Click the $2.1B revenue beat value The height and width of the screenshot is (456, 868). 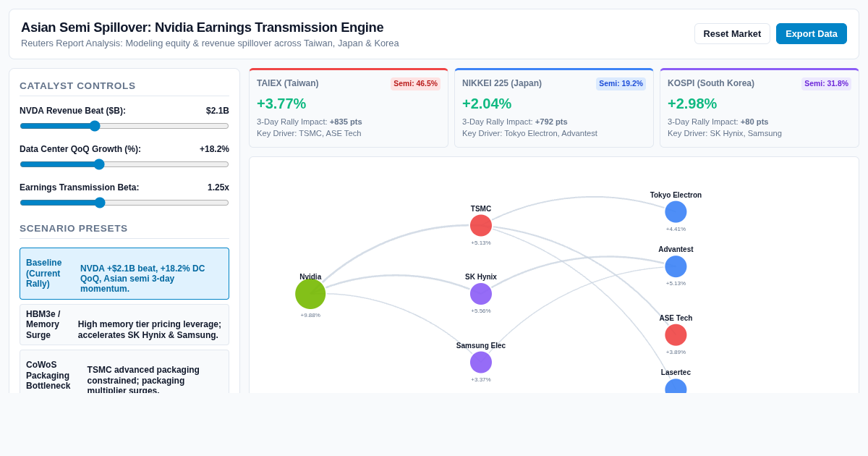tap(218, 111)
